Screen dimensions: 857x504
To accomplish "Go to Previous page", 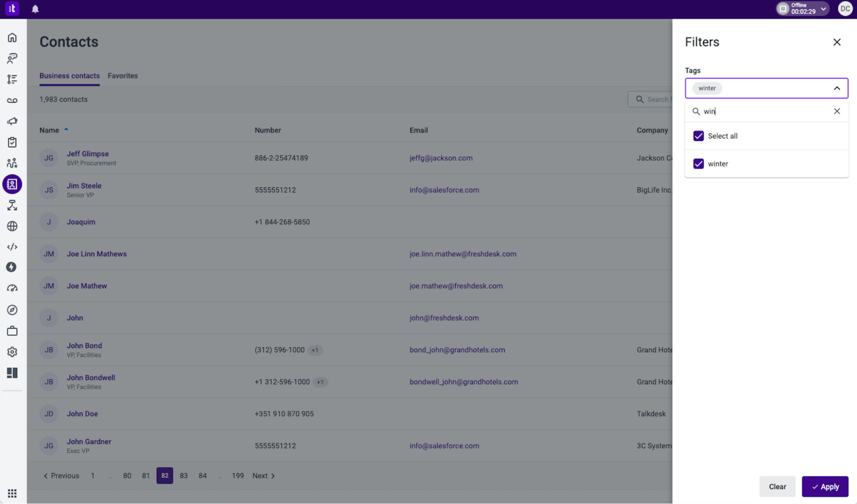I will (x=61, y=476).
